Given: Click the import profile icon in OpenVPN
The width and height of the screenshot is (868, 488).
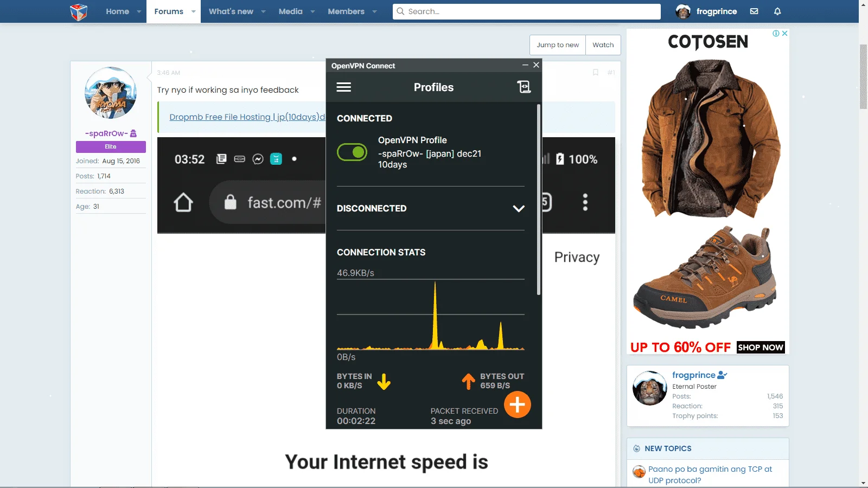Looking at the screenshot, I should coord(524,87).
